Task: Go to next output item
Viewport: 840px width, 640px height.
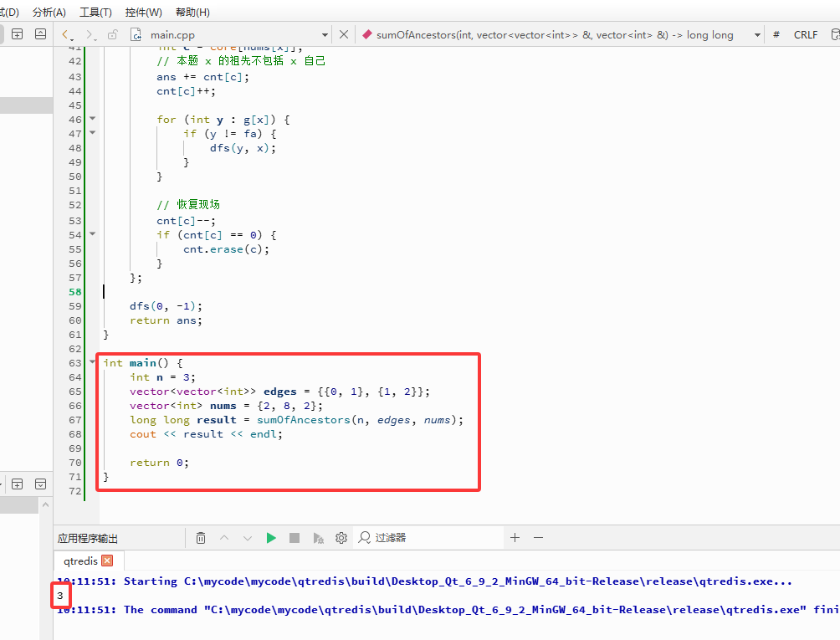Action: coord(248,538)
